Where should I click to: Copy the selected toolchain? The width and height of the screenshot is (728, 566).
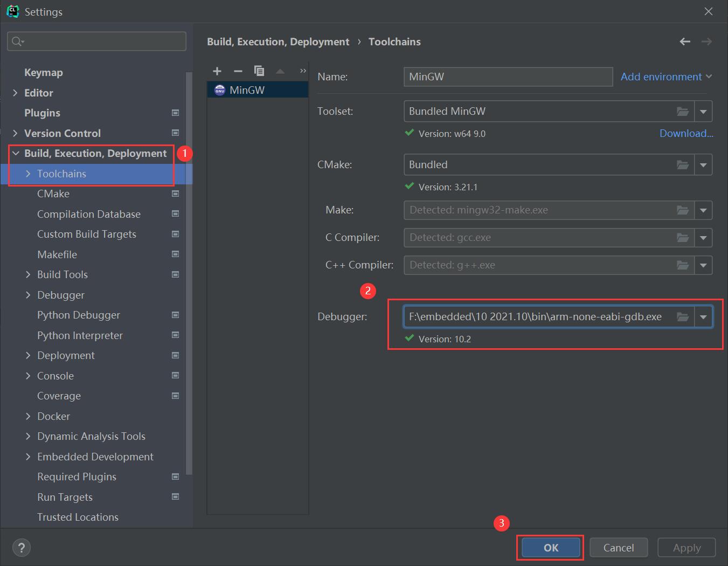(x=259, y=71)
